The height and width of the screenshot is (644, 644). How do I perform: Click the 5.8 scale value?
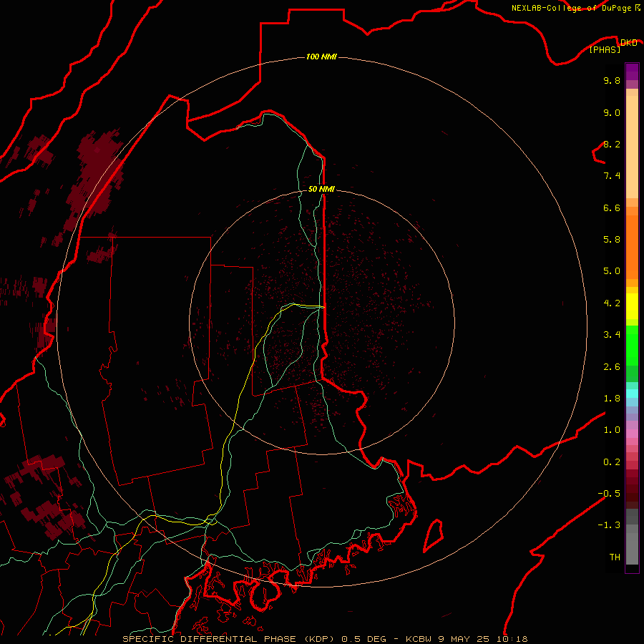click(612, 240)
